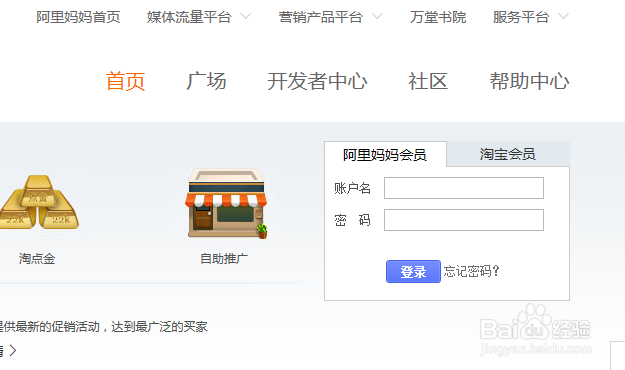Open the 阿里妈妈首页 link
Screen dimensions: 625x370
(78, 17)
